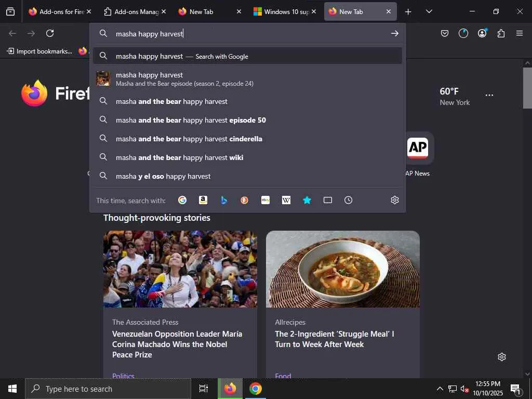Image resolution: width=532 pixels, height=399 pixels.
Task: Click Firefox icon on taskbar
Action: coord(230,389)
